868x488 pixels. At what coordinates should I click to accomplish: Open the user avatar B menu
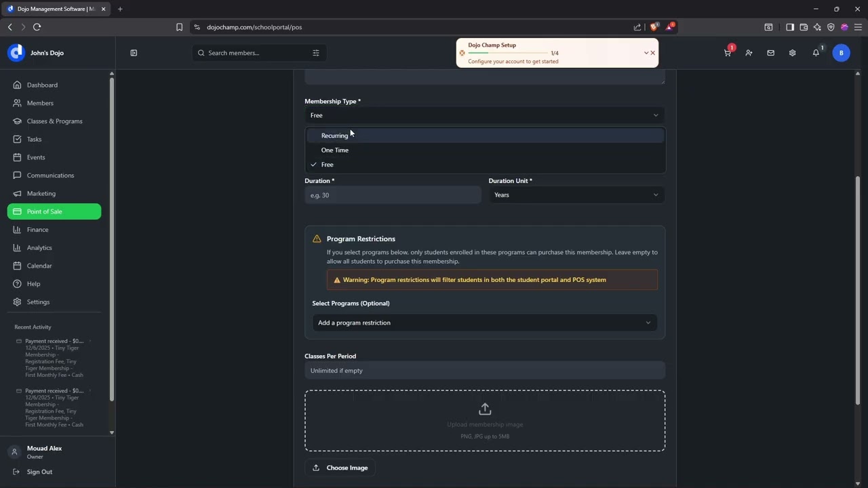click(x=841, y=53)
